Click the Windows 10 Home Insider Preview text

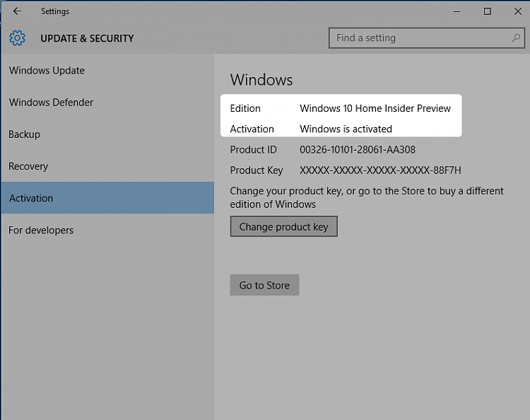[375, 108]
